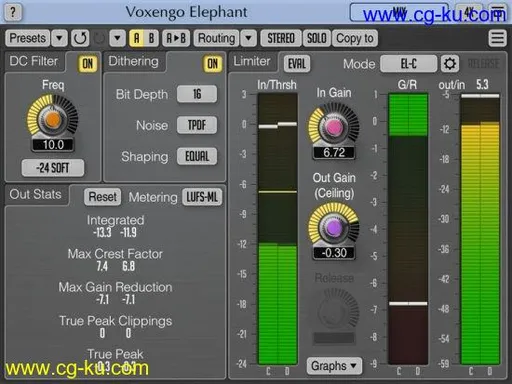
Task: Open the hamburger menu in the toolbar
Action: 497,38
